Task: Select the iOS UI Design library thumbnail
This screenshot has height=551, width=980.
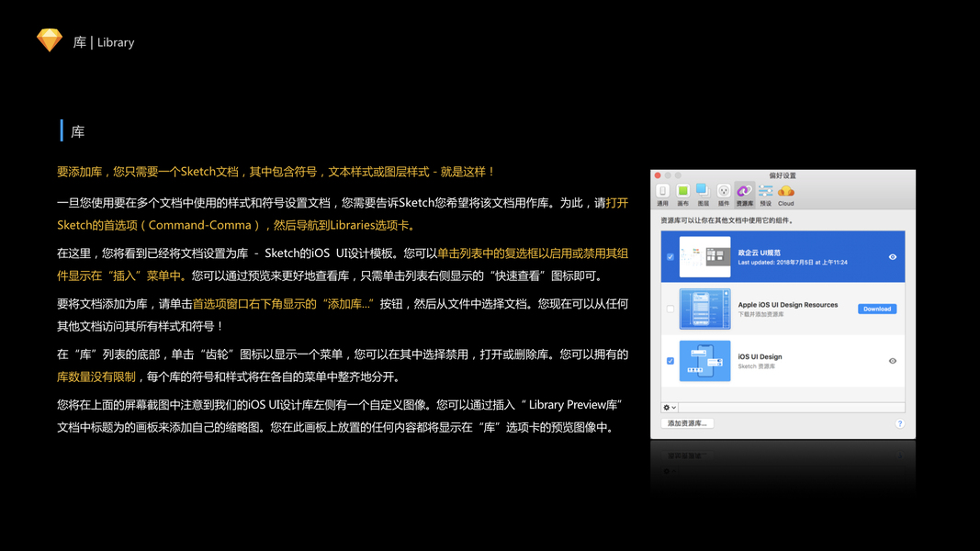Action: coord(704,361)
